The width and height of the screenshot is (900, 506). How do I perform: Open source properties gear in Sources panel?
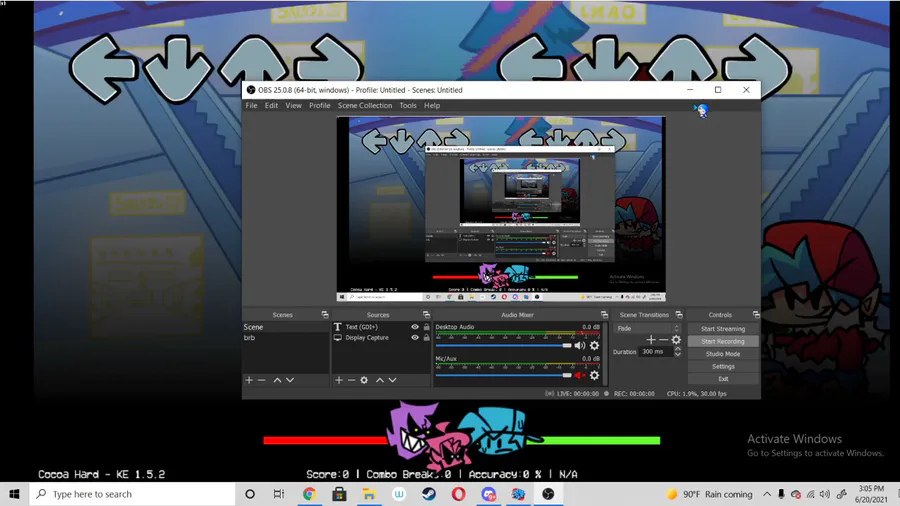[x=364, y=380]
